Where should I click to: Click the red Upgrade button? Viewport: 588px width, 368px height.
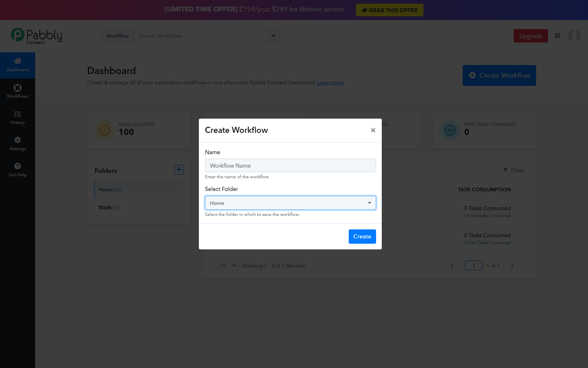pyautogui.click(x=530, y=36)
